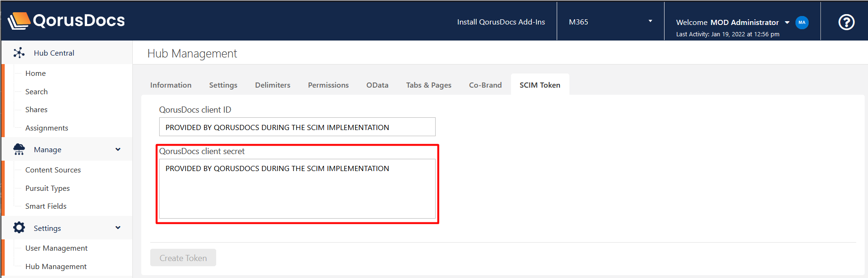Click the QorusDocs logo
This screenshot has height=278, width=868.
[x=66, y=21]
